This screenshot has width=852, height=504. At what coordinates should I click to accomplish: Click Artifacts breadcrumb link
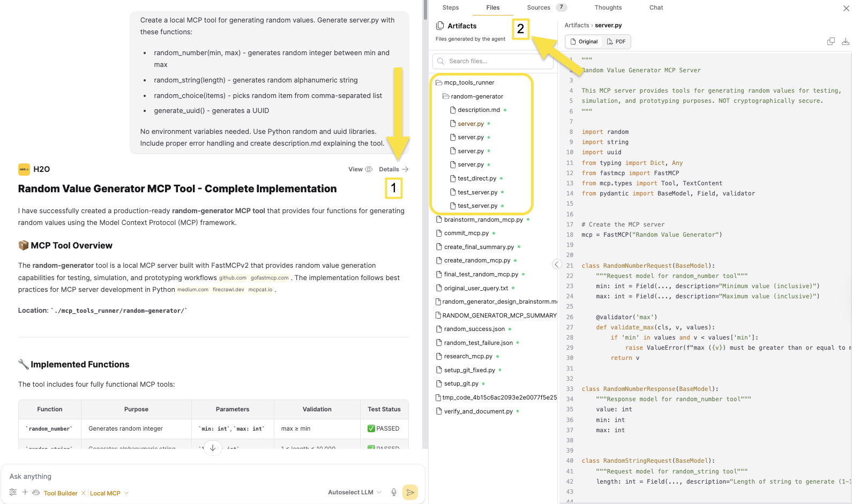[x=577, y=25]
